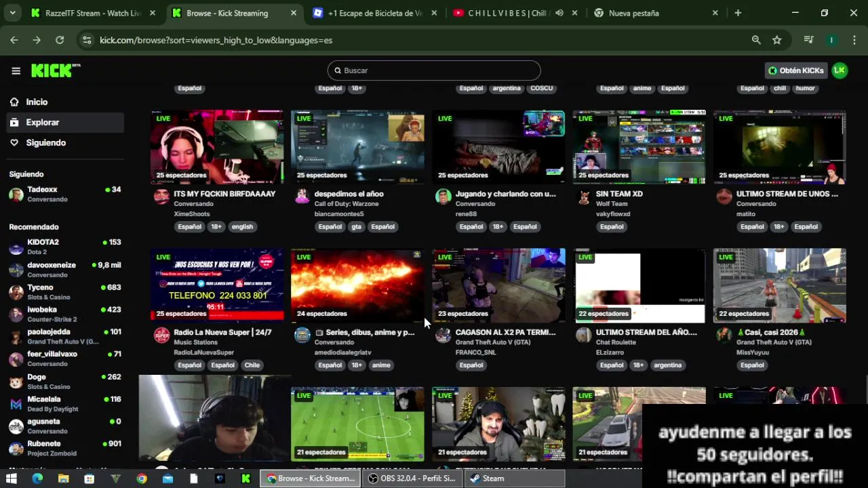The height and width of the screenshot is (488, 868).
Task: Click the KICK logo
Action: pyautogui.click(x=55, y=70)
